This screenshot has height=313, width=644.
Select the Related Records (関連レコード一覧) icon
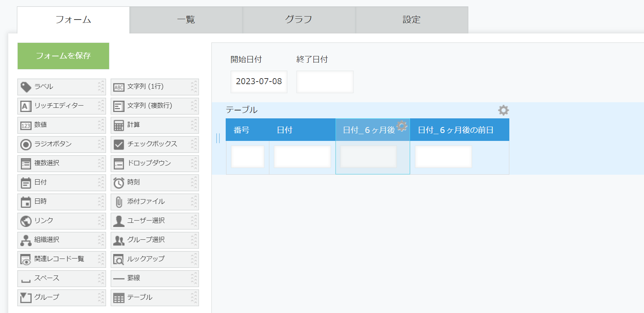(x=26, y=259)
